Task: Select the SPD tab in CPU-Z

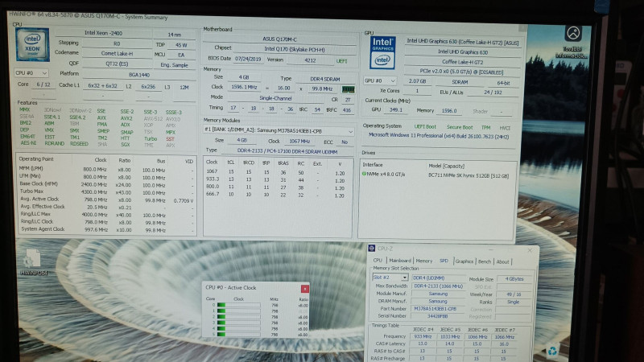Action: coord(444,261)
